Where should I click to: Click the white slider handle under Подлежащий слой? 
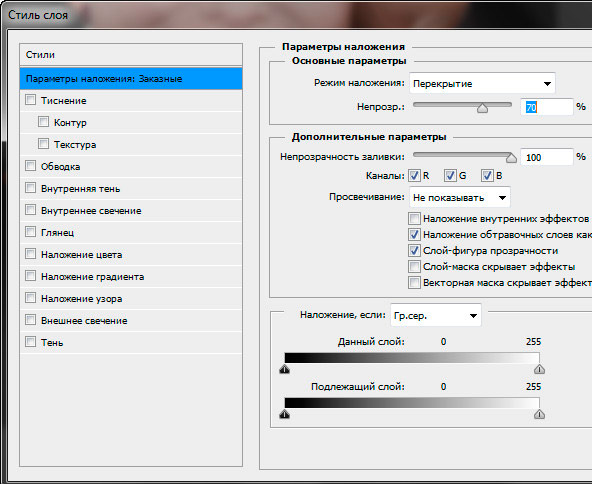[539, 415]
